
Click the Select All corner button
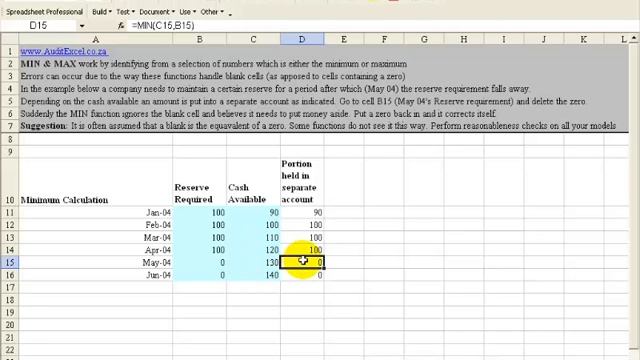click(x=10, y=40)
